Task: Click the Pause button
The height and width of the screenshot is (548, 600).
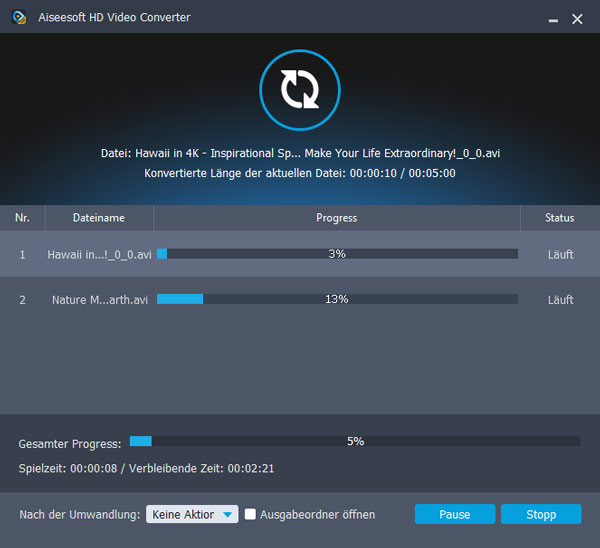Action: 455,514
